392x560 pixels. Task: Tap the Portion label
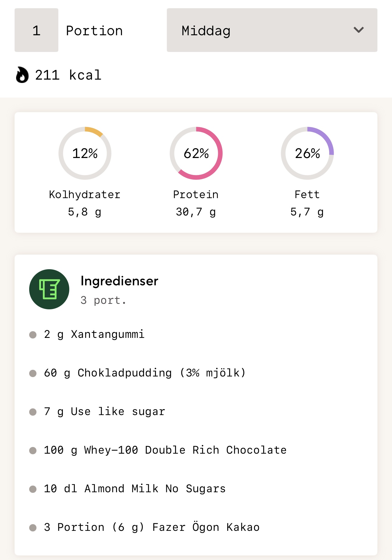[95, 31]
